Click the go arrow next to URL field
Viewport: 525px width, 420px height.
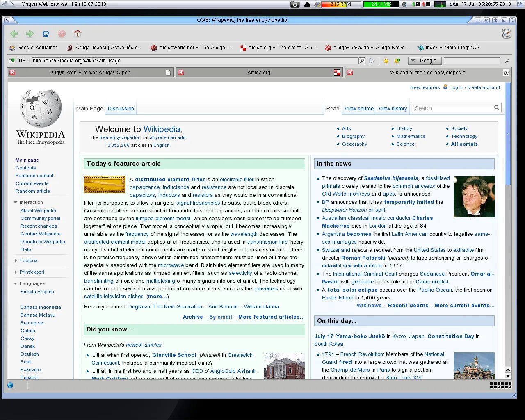(372, 61)
